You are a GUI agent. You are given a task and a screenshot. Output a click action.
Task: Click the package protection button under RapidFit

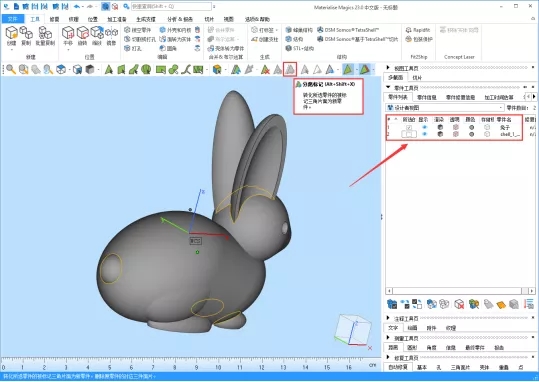tap(419, 39)
